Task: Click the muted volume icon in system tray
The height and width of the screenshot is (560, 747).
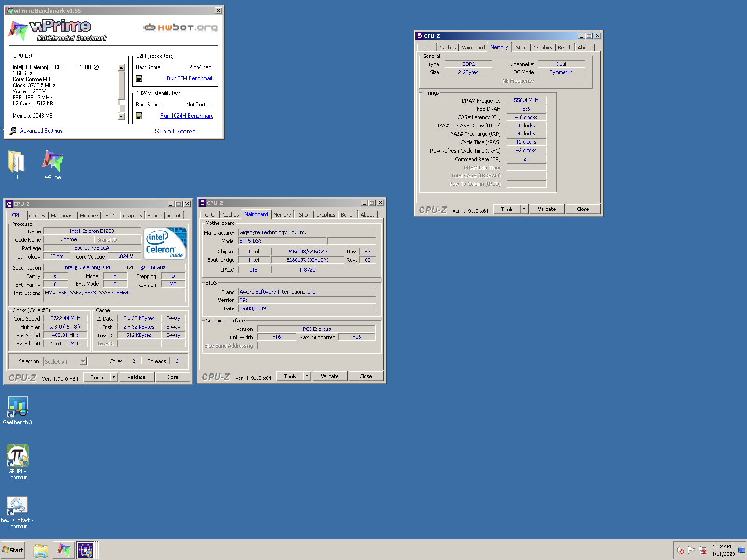Action: coord(680,550)
